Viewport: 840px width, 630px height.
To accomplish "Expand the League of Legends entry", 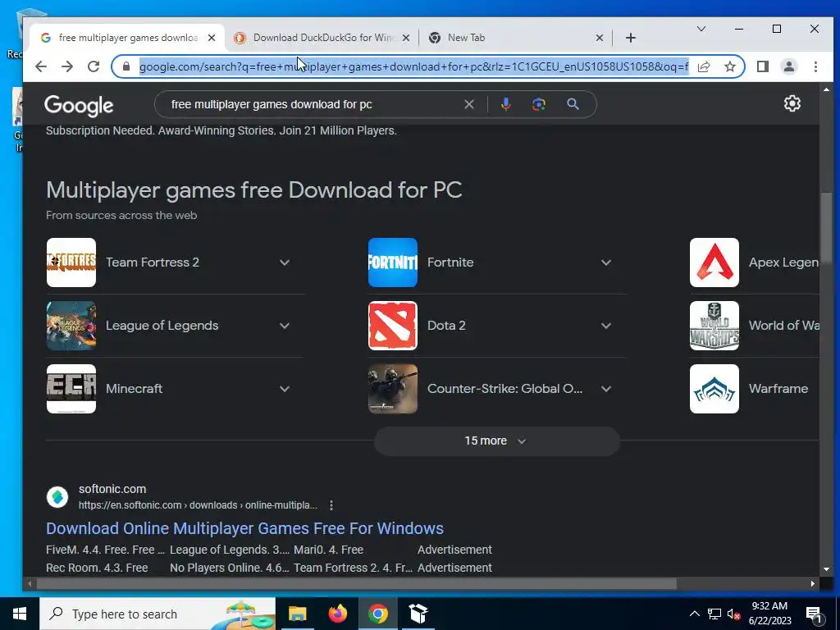I will (285, 326).
